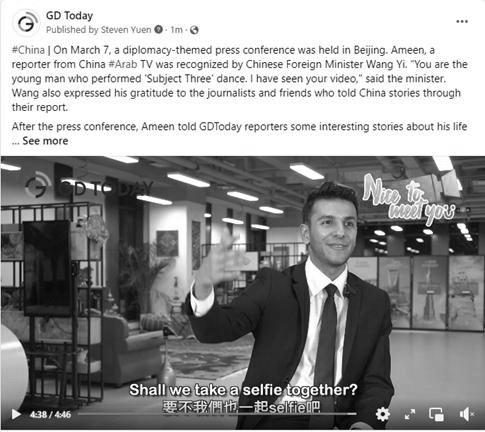Viewport: 485px width, 432px height.
Task: Open the GD Today page avatar
Action: (27, 22)
